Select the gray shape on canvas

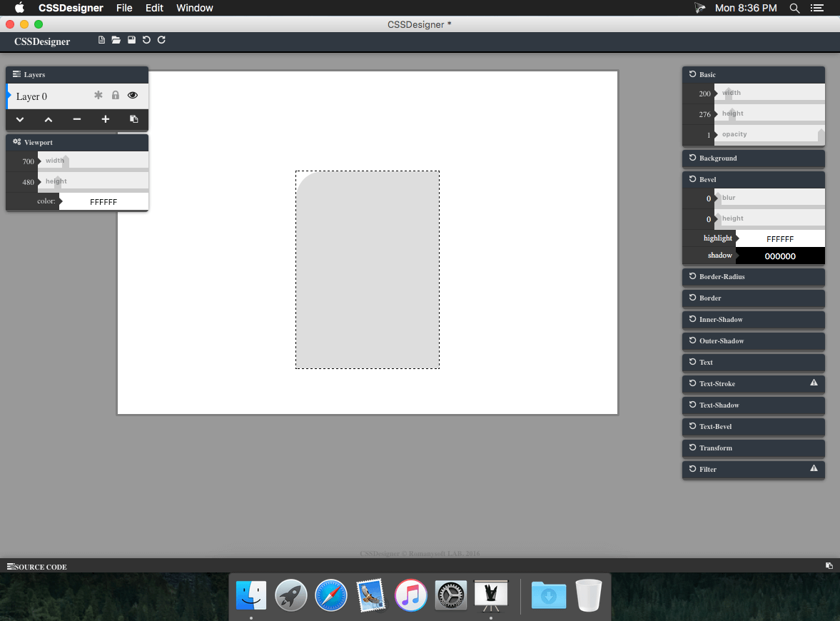point(368,270)
